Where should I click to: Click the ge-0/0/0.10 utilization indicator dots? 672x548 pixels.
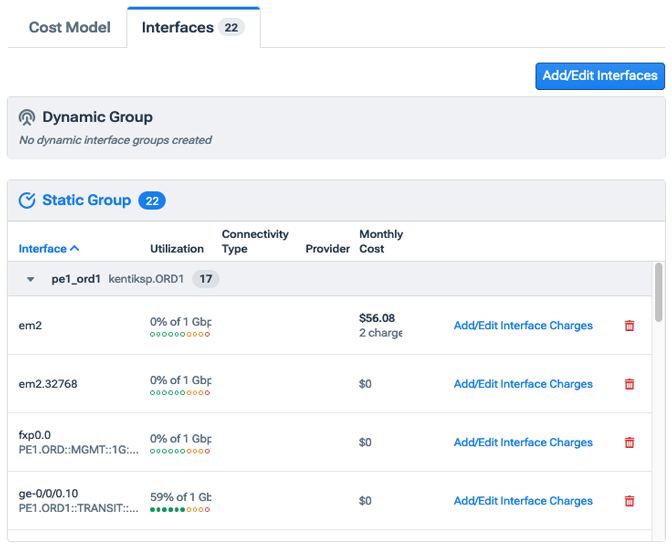tap(180, 510)
